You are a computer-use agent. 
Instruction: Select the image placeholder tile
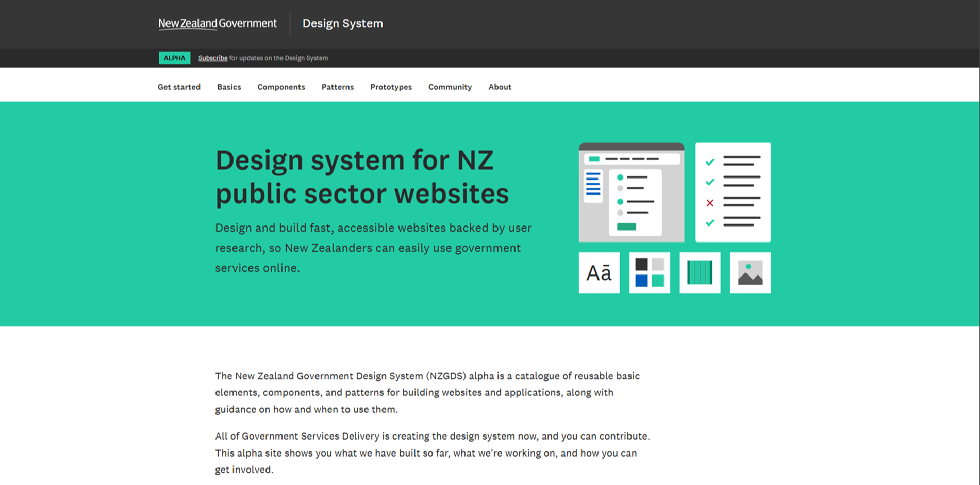(751, 272)
